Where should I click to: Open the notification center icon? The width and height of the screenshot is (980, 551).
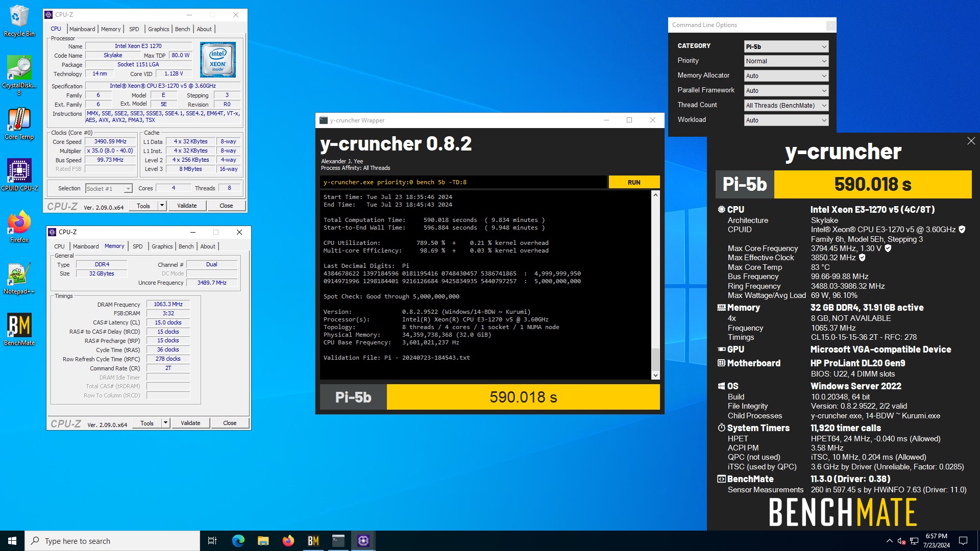(x=963, y=541)
